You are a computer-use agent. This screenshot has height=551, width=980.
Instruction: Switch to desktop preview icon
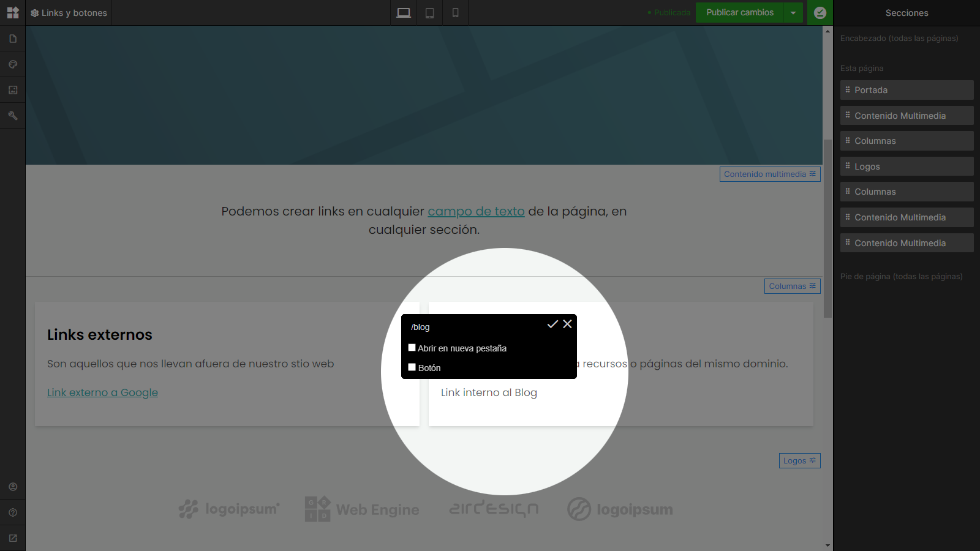click(x=404, y=13)
